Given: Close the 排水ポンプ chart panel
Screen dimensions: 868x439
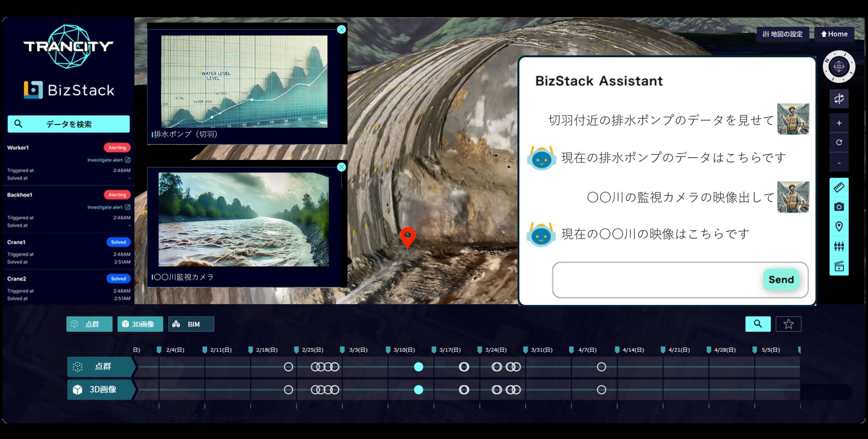Looking at the screenshot, I should tap(341, 29).
